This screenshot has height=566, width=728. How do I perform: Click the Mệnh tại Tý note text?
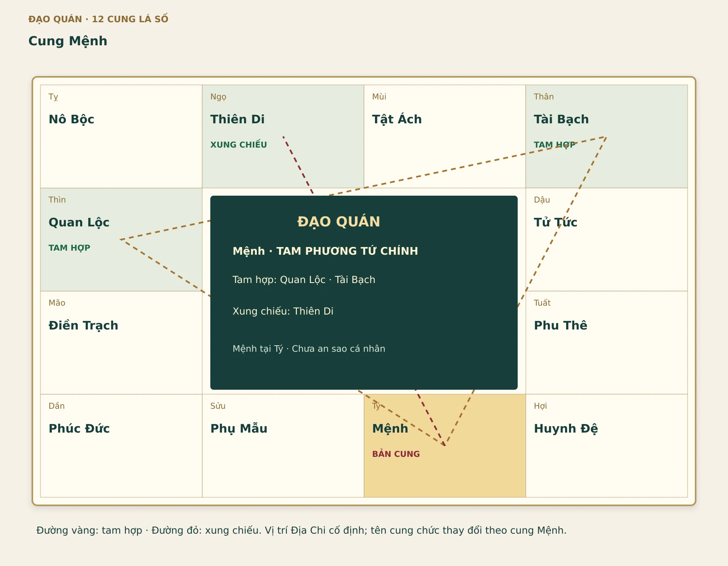coord(309,348)
